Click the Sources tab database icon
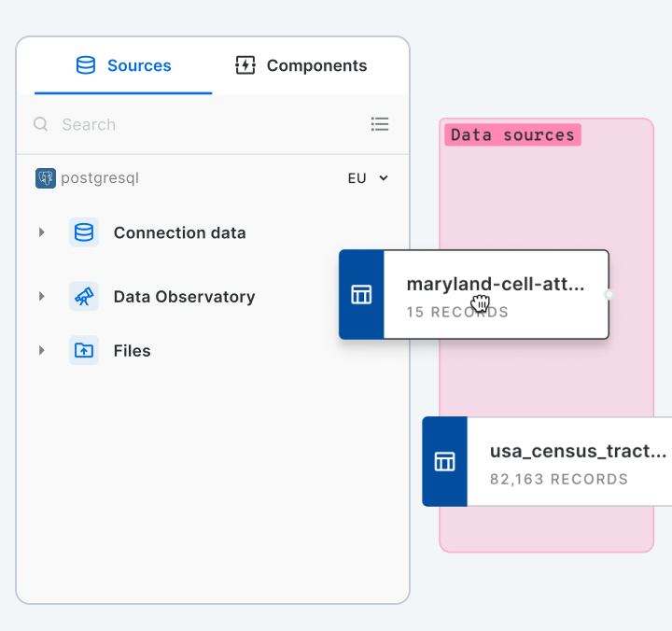This screenshot has height=631, width=672. [86, 65]
